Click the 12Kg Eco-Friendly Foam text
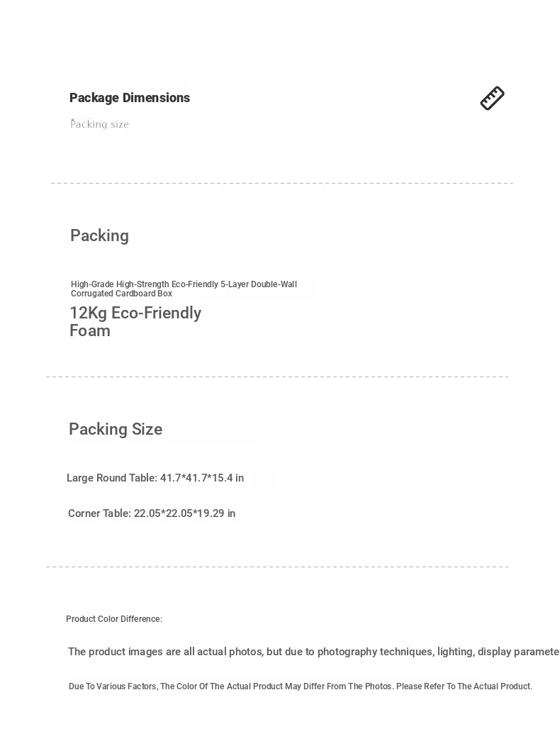The width and height of the screenshot is (560, 729). 135,322
